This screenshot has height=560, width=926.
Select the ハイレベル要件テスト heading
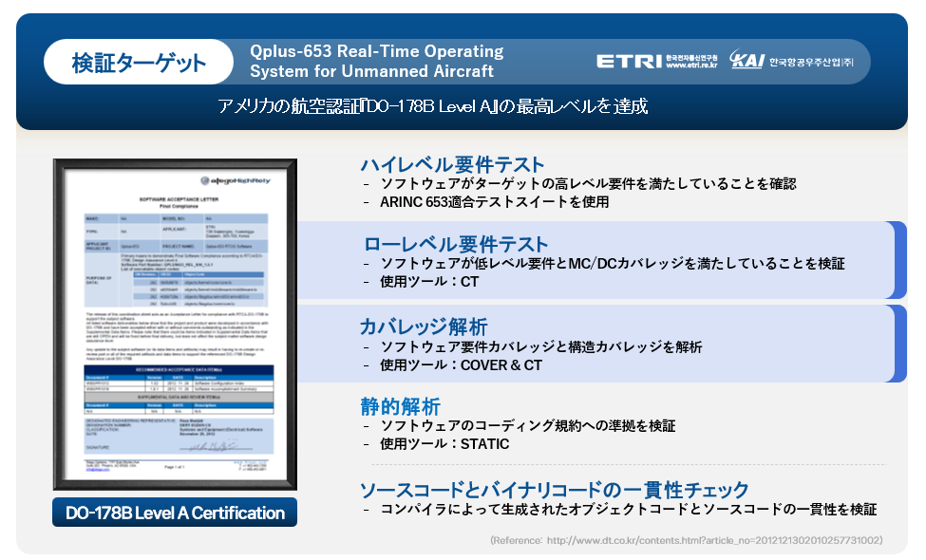pos(451,163)
